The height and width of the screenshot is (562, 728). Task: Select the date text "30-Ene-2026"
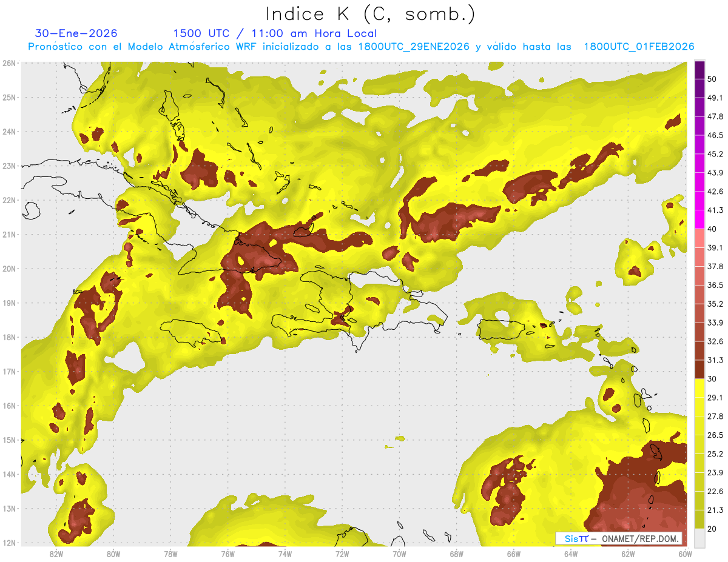[76, 33]
